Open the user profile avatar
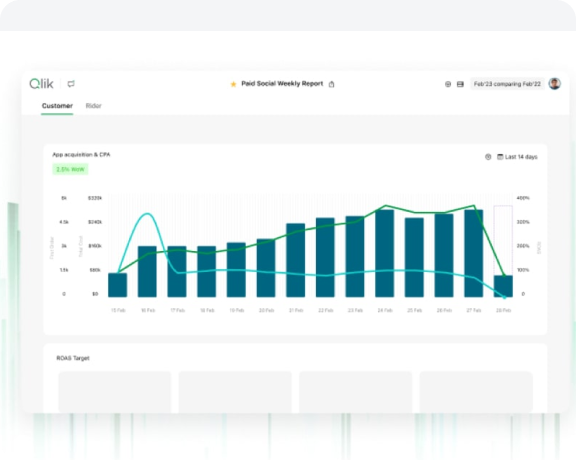 555,84
